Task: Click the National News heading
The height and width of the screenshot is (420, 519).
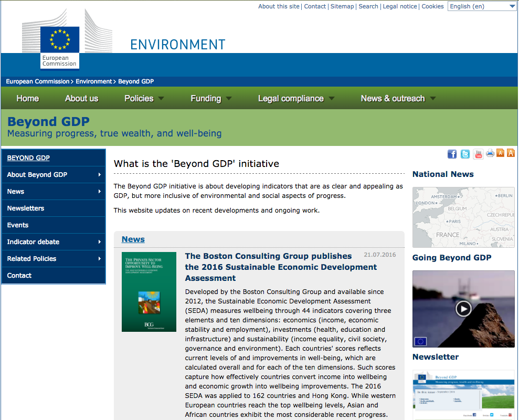Action: [x=443, y=174]
